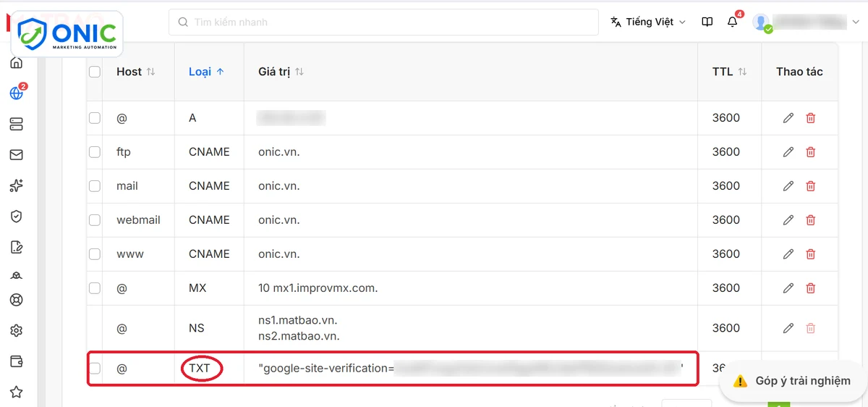This screenshot has width=868, height=407.
Task: Check the webmail row checkbox
Action: 95,220
